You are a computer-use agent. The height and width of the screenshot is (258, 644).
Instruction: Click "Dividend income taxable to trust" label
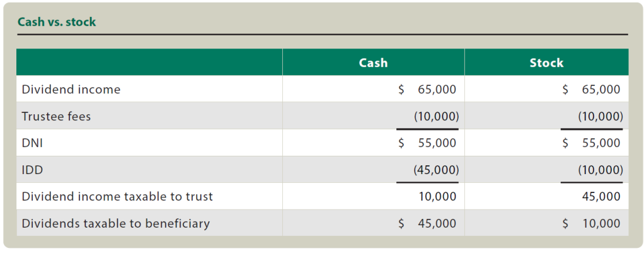pos(117,196)
